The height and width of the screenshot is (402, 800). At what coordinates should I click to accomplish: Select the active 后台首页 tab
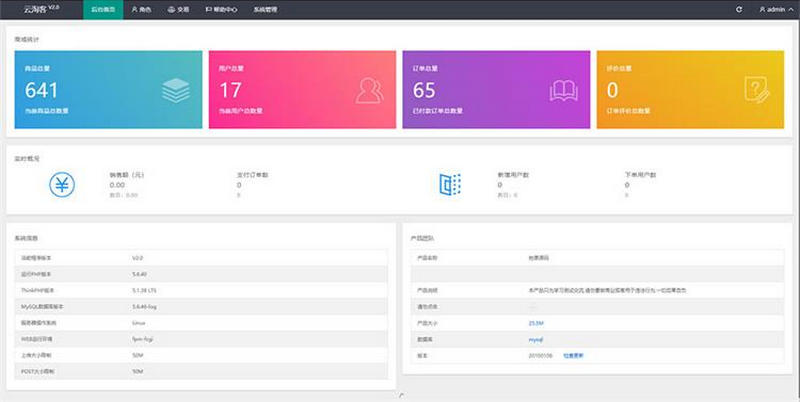click(x=103, y=9)
